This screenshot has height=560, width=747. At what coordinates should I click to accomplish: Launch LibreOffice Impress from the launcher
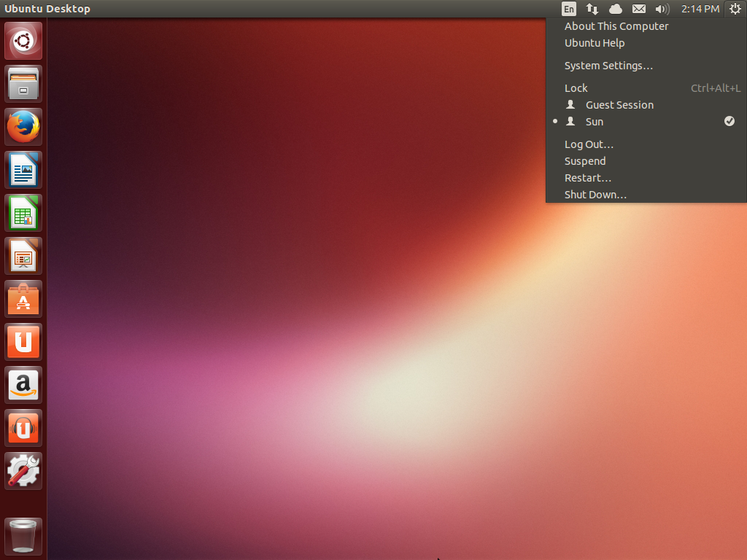22,255
